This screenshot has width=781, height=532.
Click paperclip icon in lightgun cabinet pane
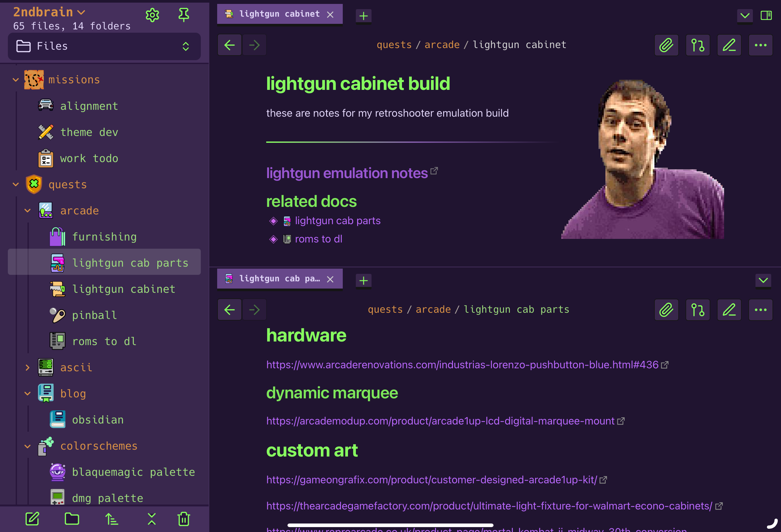tap(666, 45)
